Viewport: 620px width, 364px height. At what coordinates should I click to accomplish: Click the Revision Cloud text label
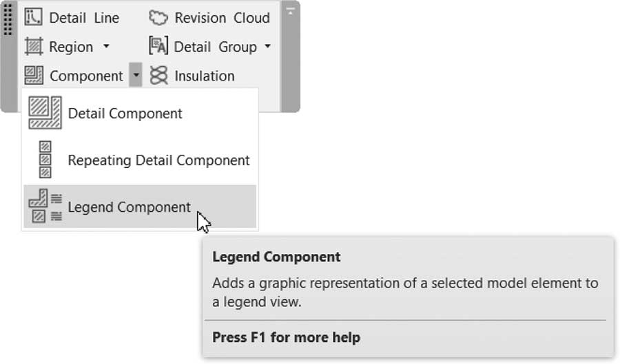223,18
